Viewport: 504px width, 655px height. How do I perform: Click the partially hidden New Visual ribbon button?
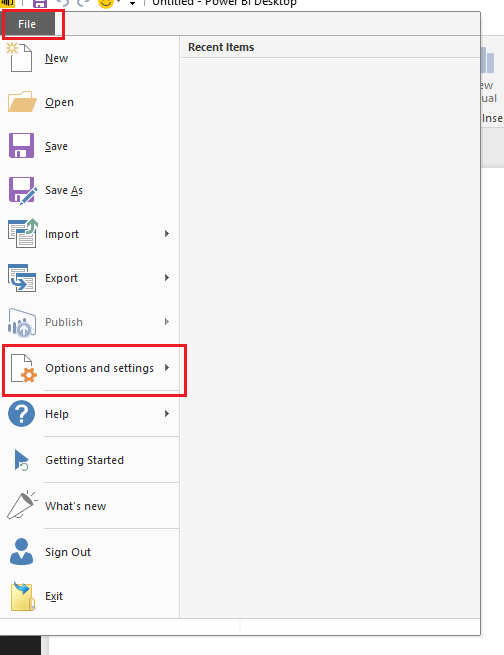click(491, 75)
